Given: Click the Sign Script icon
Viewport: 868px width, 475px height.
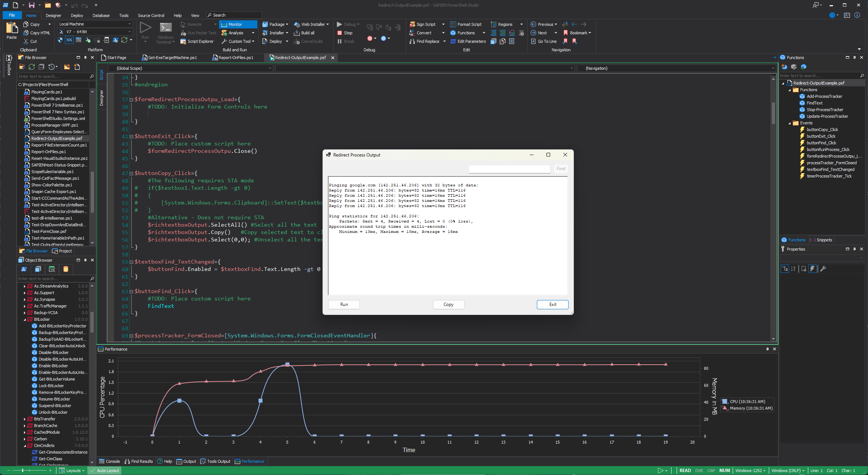Looking at the screenshot, I should pos(412,24).
